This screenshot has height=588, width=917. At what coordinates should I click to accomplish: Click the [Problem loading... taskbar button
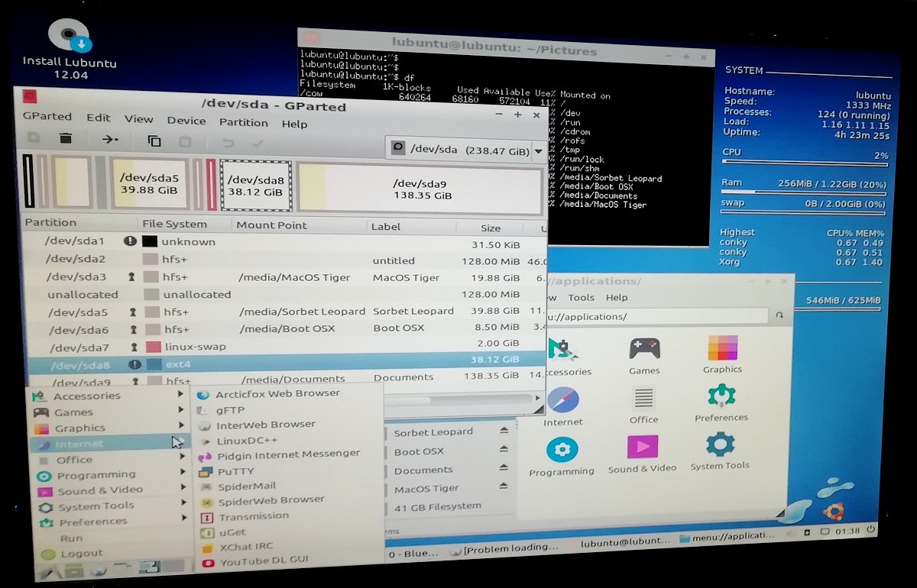(x=505, y=548)
